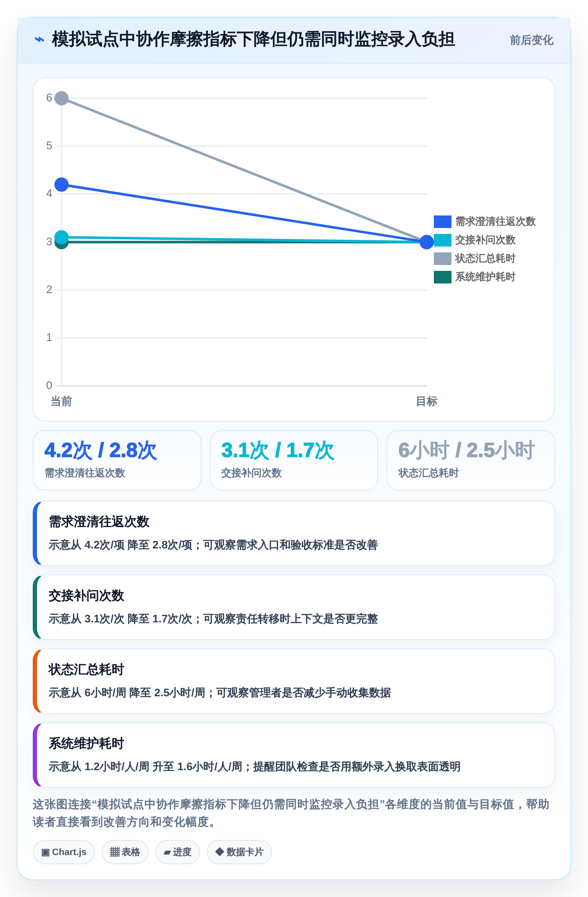The width and height of the screenshot is (588, 897).
Task: Click label 需求澄清往返次数 under 4.2次 card
Action: tap(85, 473)
